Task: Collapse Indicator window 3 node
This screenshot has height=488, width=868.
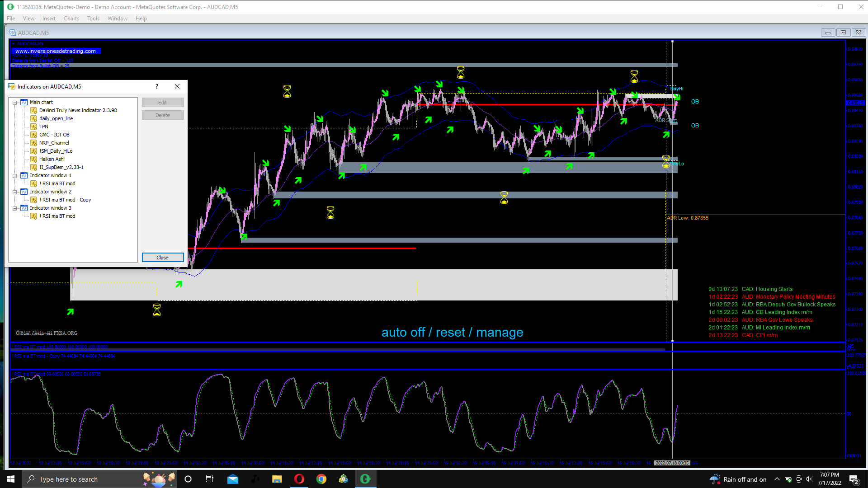Action: point(15,208)
